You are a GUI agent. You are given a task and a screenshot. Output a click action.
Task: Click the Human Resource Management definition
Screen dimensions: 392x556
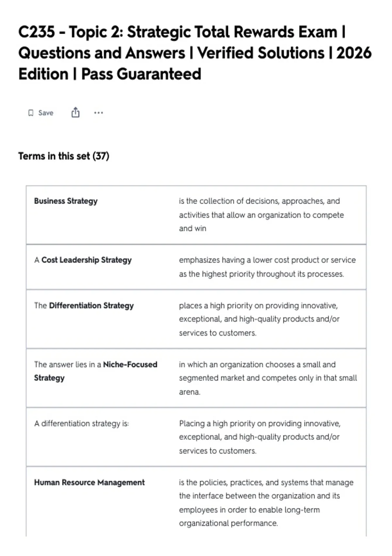[x=266, y=503]
